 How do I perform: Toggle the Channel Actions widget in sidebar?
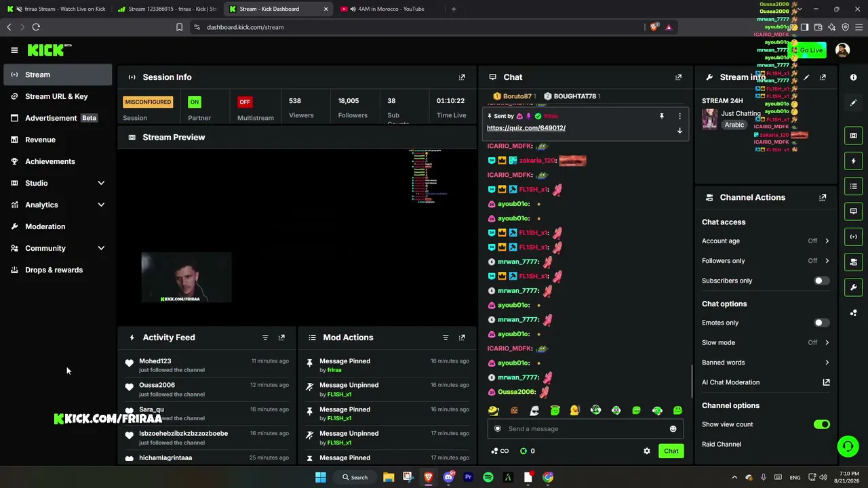[x=853, y=262]
